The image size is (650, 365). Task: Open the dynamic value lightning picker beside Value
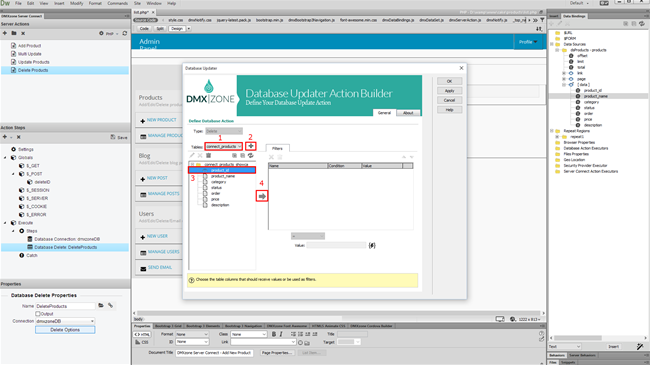point(372,246)
